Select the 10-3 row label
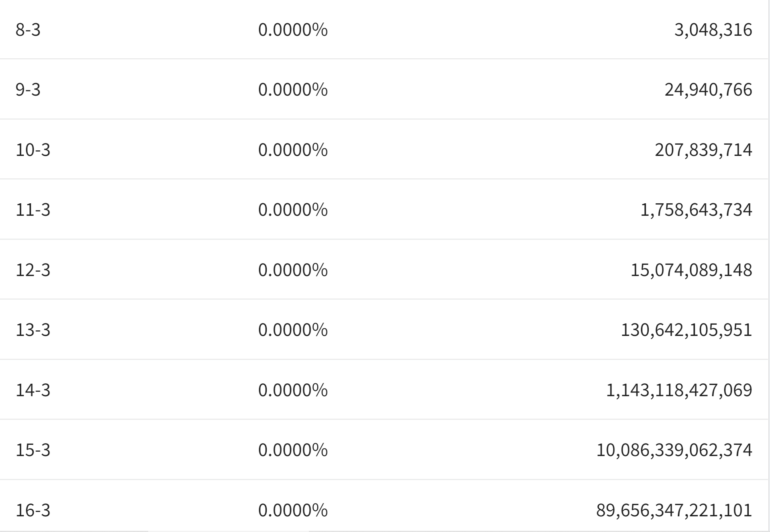Image resolution: width=770 pixels, height=532 pixels. click(33, 150)
